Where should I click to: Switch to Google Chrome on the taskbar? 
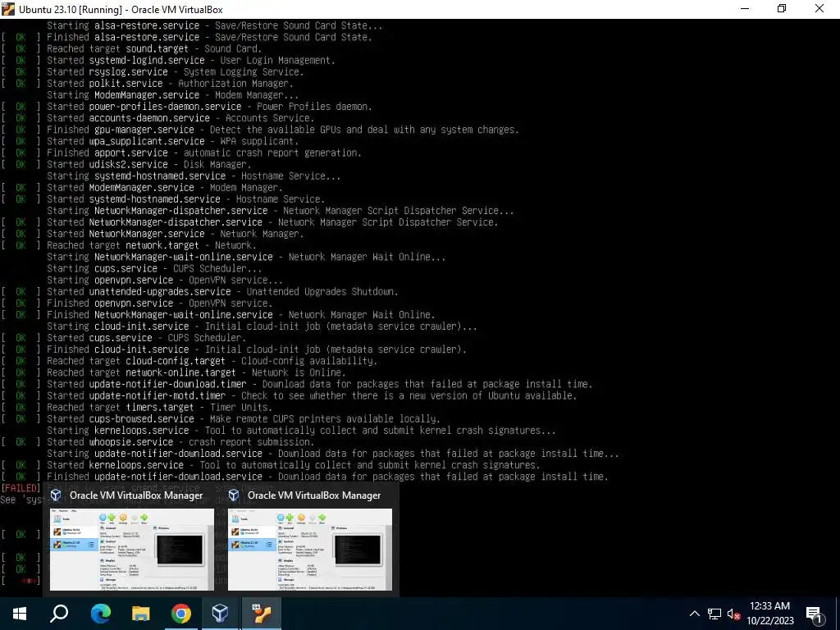pos(181,614)
